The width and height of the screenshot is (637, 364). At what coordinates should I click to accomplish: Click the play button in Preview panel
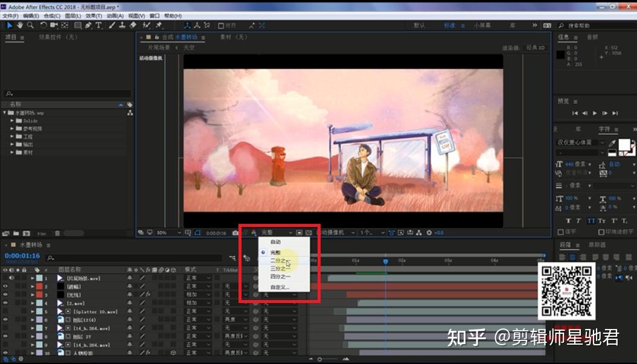point(595,113)
